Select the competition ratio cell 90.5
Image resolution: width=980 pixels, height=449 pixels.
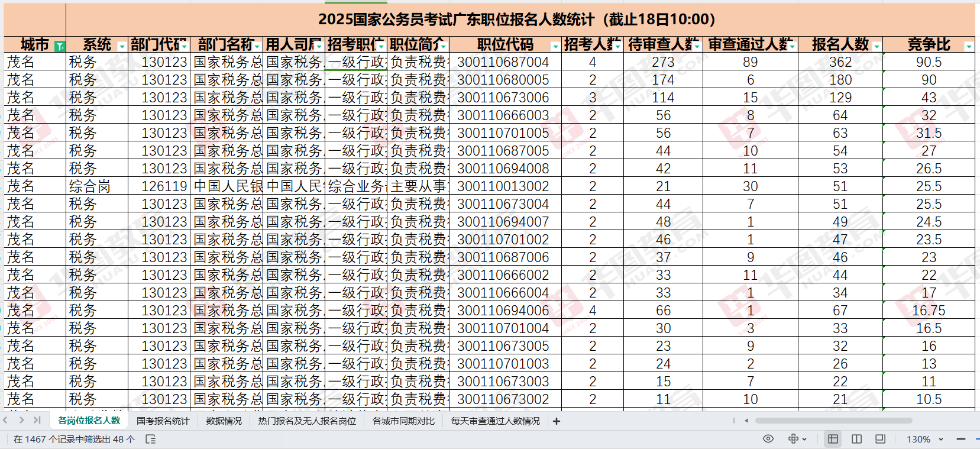(929, 62)
